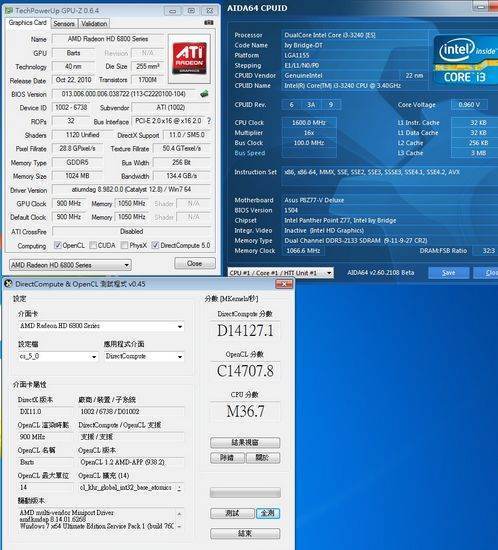Toggle the CUDA checkbox in GPU-Z
Image resolution: width=498 pixels, height=550 pixels.
pos(93,245)
